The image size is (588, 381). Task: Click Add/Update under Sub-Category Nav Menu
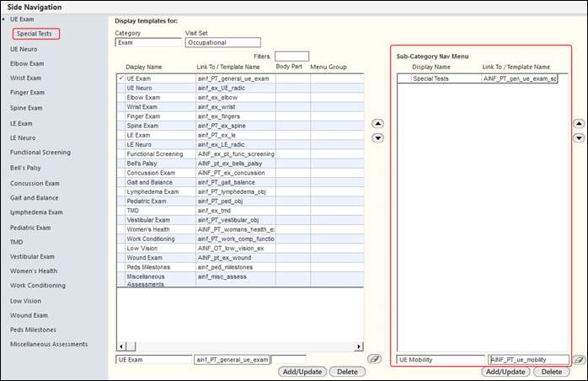pos(505,372)
